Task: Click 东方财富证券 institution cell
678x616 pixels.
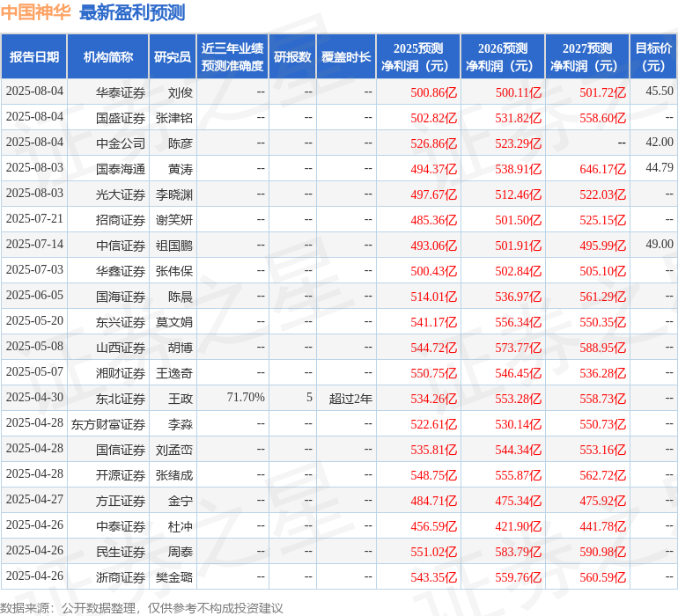Action: (x=108, y=424)
